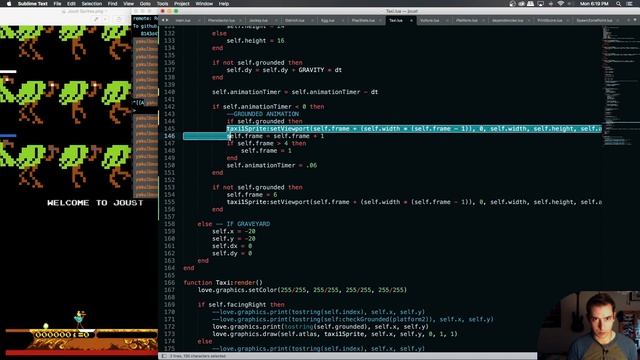Click the selection info text in status bar
Screen dimensions: 640x360
point(198,356)
